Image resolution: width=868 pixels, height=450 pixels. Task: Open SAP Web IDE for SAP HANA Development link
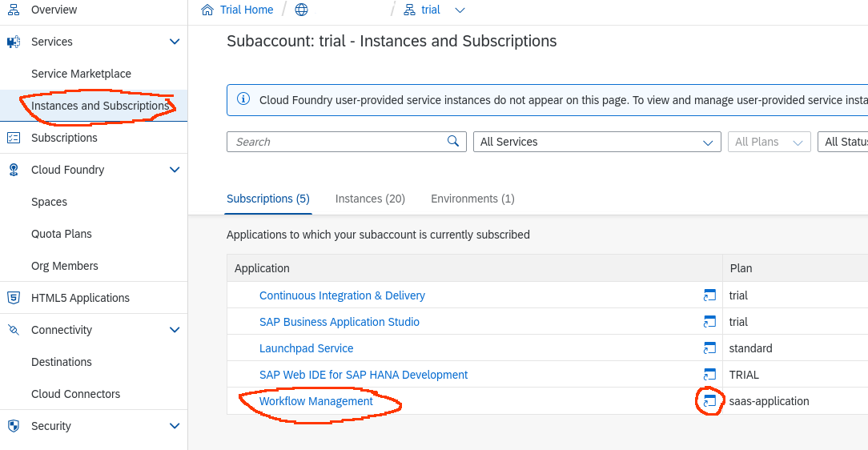coord(364,375)
